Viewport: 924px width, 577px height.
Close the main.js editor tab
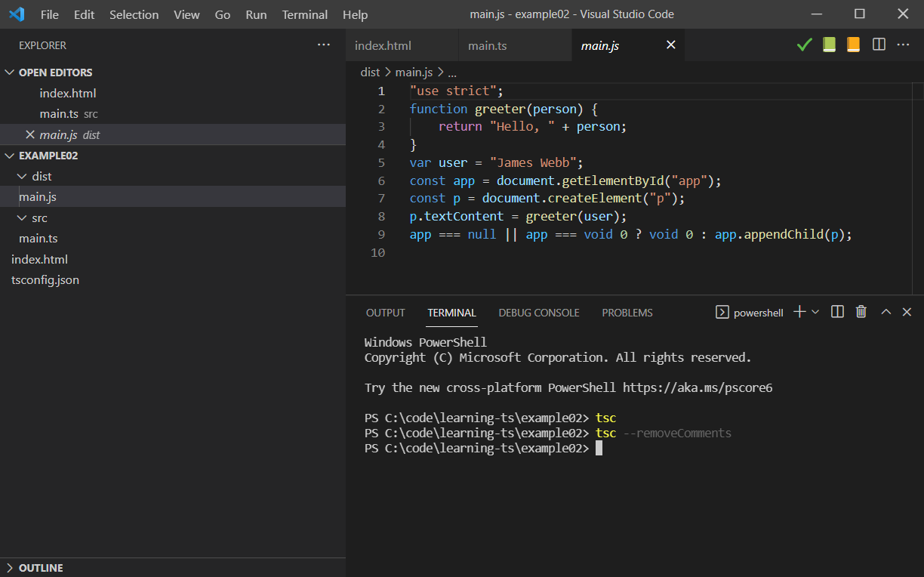tap(670, 45)
